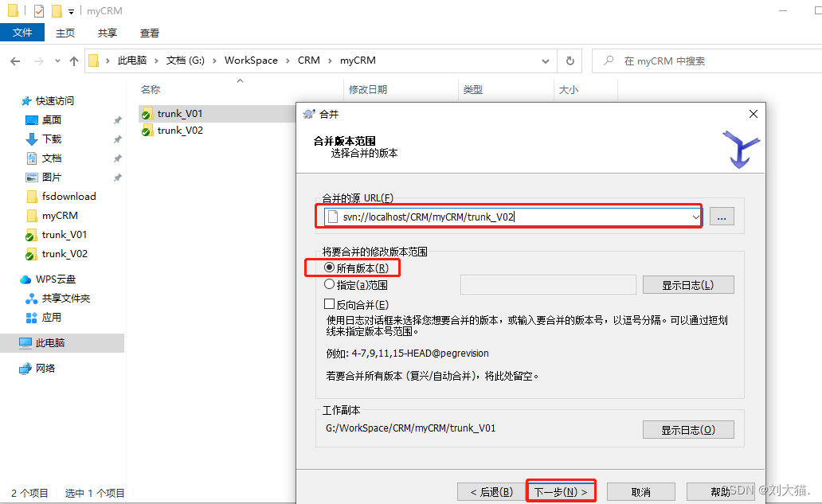Open the quick access toolbar customize arrow

(x=72, y=11)
